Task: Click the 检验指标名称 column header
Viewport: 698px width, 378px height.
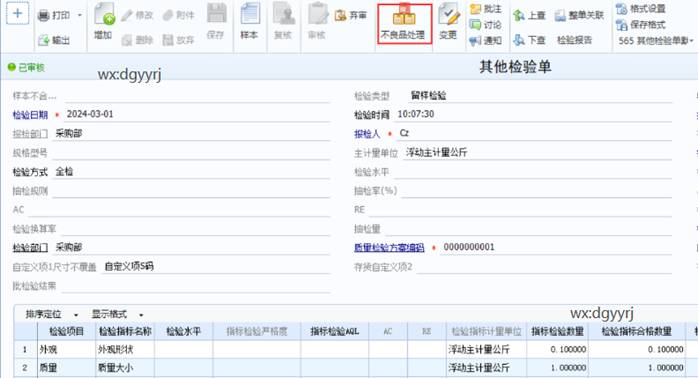Action: click(125, 332)
